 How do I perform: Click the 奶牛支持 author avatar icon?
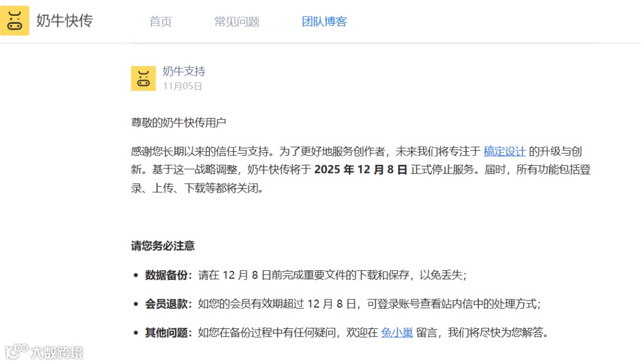tap(143, 78)
